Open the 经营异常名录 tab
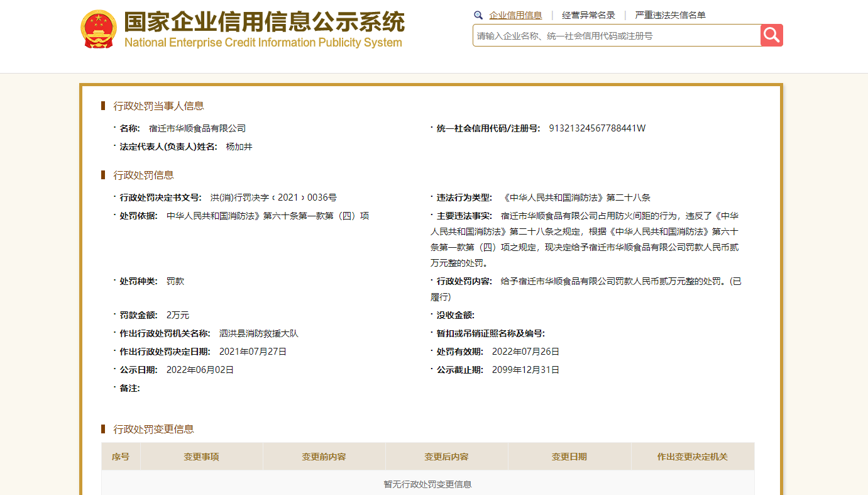The width and height of the screenshot is (868, 495). (x=588, y=15)
